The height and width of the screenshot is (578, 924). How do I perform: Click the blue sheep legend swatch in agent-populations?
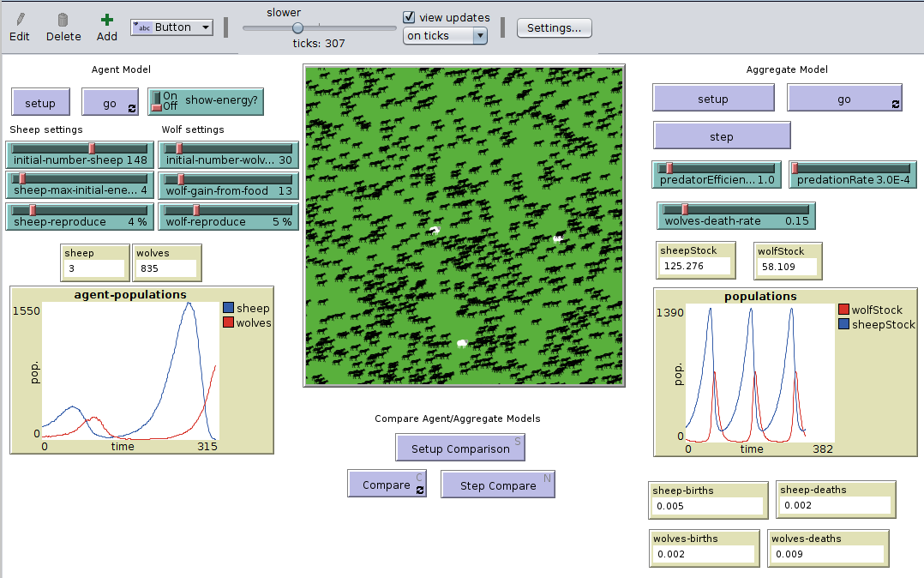point(228,308)
